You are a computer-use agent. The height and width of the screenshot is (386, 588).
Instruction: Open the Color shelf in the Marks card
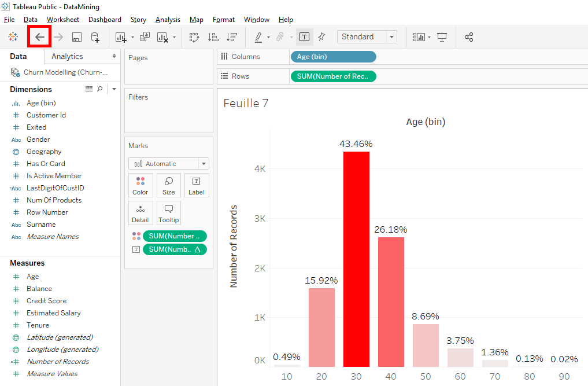[140, 185]
